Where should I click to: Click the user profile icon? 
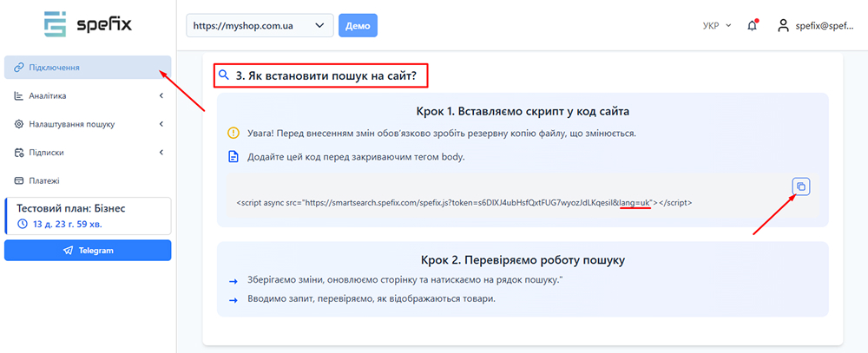pos(783,25)
